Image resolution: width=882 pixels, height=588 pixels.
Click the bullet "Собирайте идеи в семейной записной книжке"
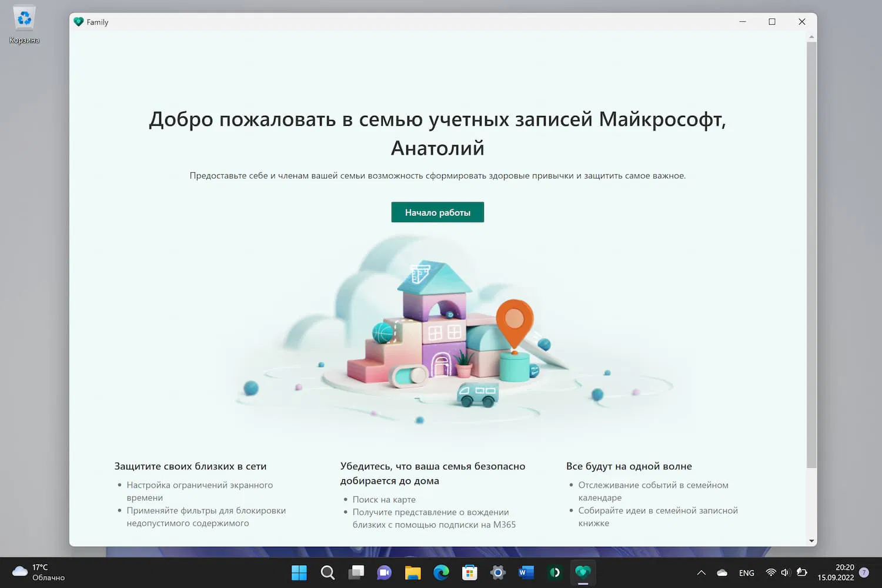[x=658, y=517]
